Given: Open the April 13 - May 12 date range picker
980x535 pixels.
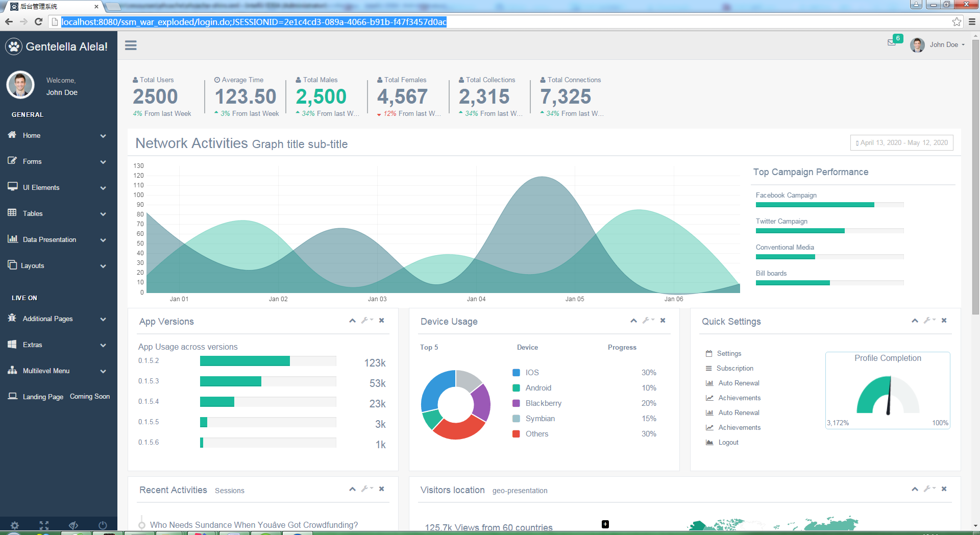Looking at the screenshot, I should (x=902, y=143).
